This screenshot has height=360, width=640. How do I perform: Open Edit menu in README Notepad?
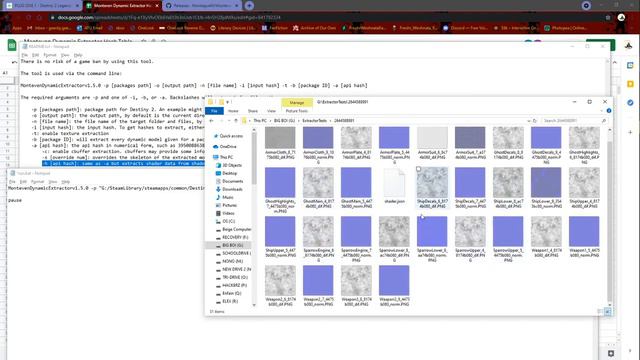[36, 55]
